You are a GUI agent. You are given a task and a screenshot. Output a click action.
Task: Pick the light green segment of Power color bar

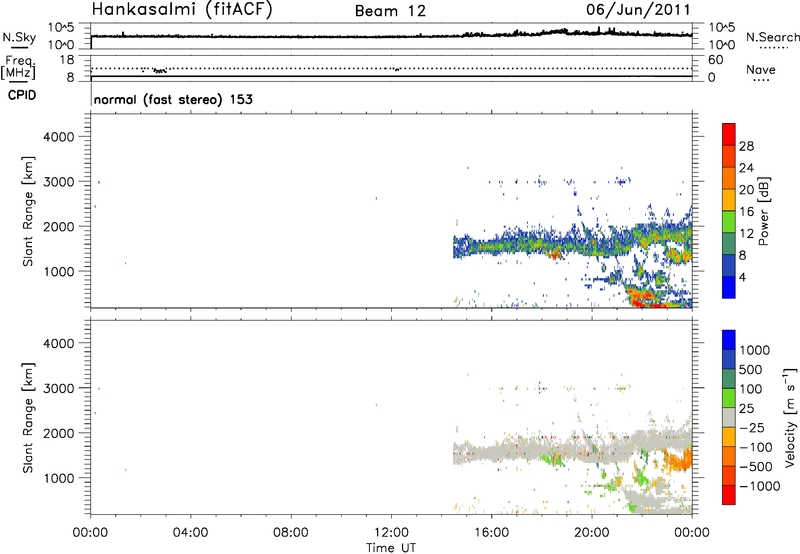729,221
